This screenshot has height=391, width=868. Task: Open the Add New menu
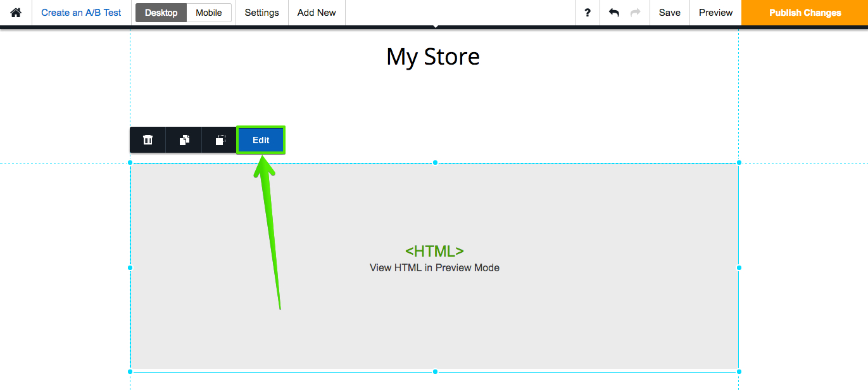317,13
